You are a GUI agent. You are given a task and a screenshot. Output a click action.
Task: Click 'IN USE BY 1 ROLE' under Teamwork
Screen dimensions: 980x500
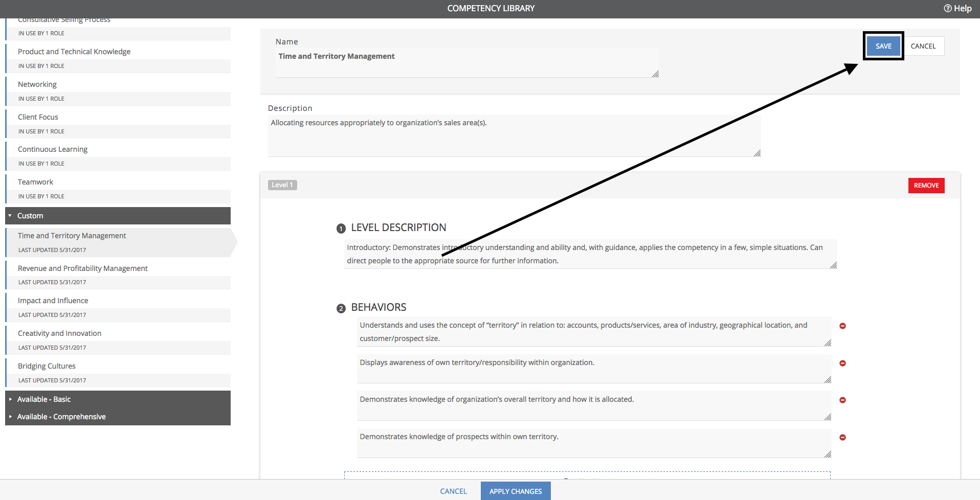(x=41, y=196)
